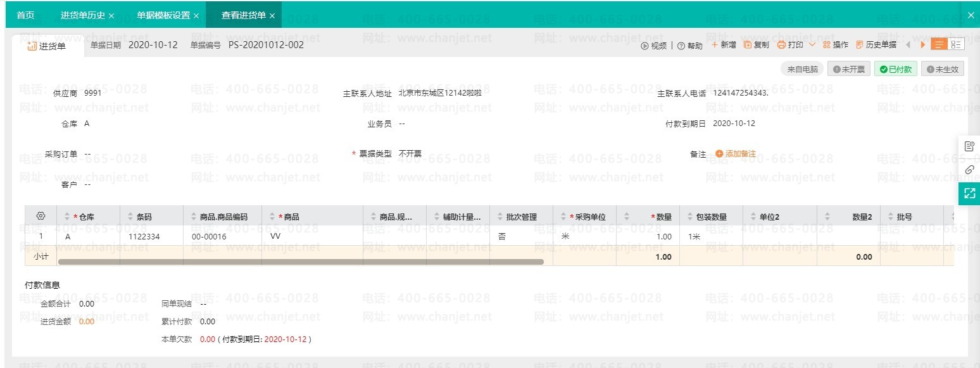Switch to the detailed card view layout
The height and width of the screenshot is (368, 980).
955,44
